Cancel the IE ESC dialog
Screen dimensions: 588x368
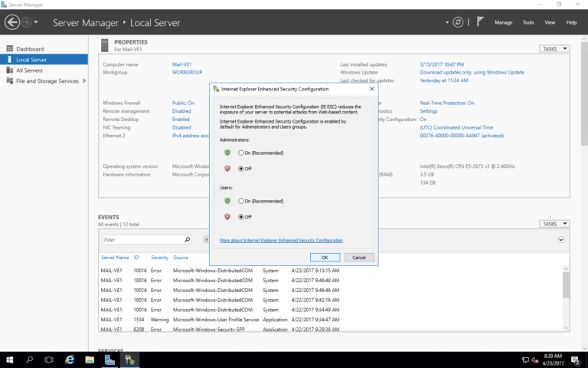(x=359, y=258)
